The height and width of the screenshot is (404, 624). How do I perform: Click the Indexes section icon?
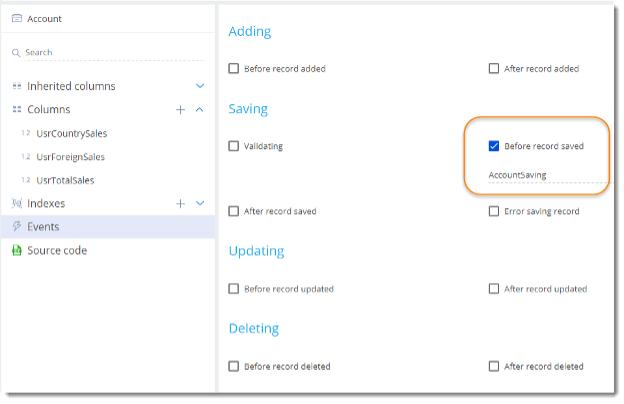(x=16, y=203)
